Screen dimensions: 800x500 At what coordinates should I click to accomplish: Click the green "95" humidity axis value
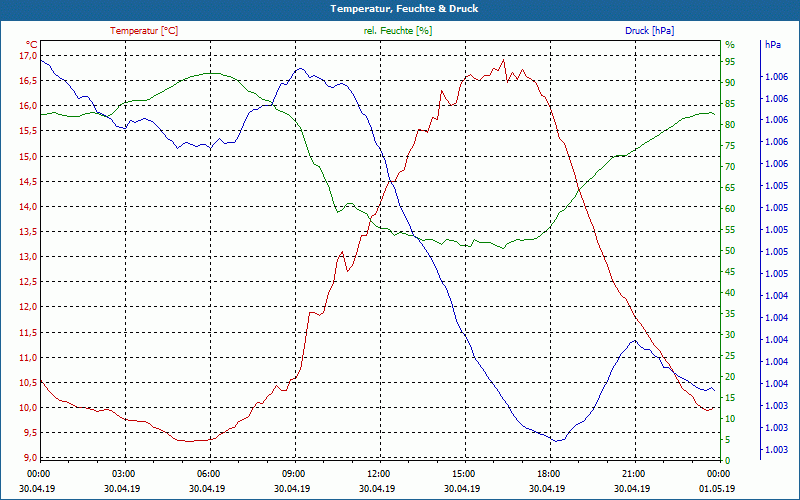click(730, 62)
